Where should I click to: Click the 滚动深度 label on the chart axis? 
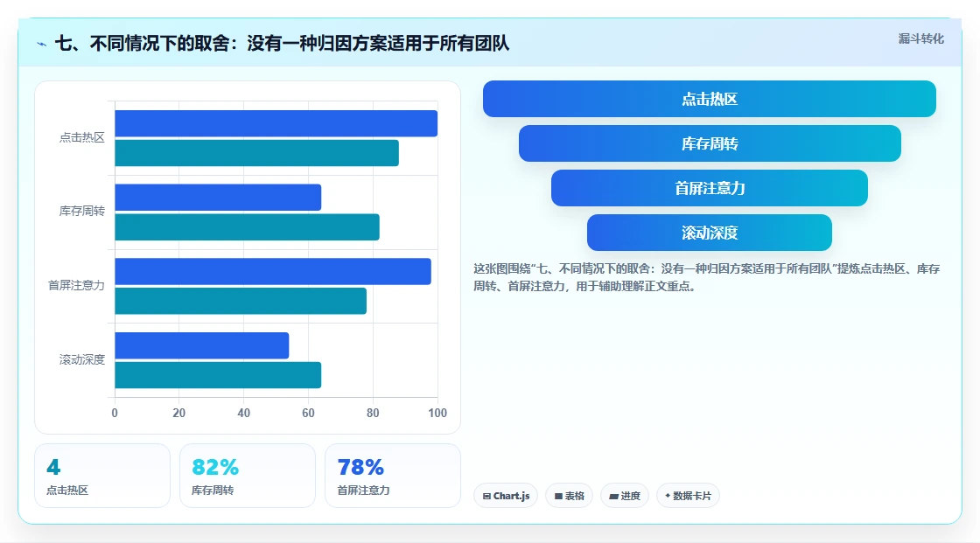pyautogui.click(x=82, y=359)
